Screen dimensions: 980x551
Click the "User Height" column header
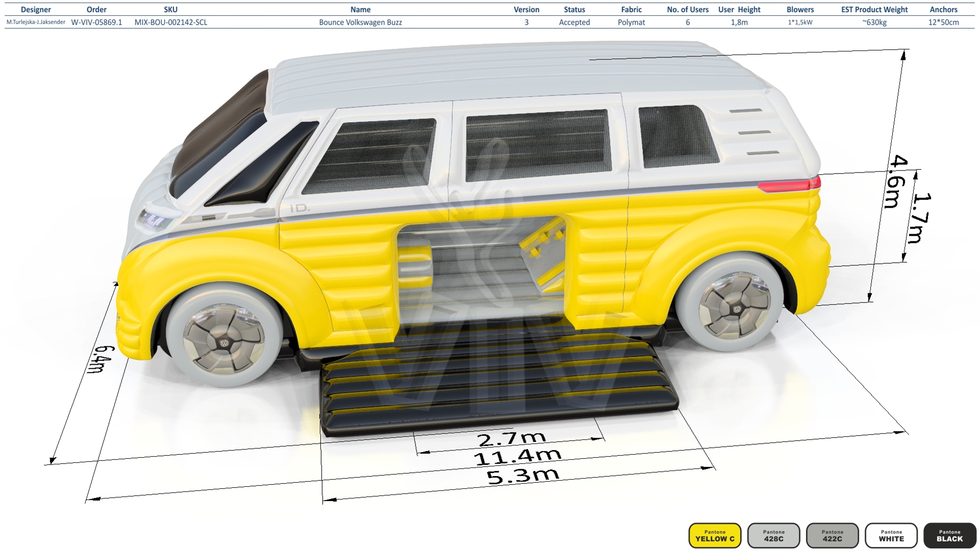tap(739, 10)
